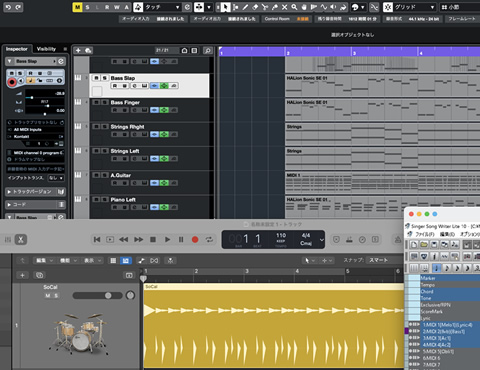Click Fast Forward in Logic transport

click(x=138, y=239)
